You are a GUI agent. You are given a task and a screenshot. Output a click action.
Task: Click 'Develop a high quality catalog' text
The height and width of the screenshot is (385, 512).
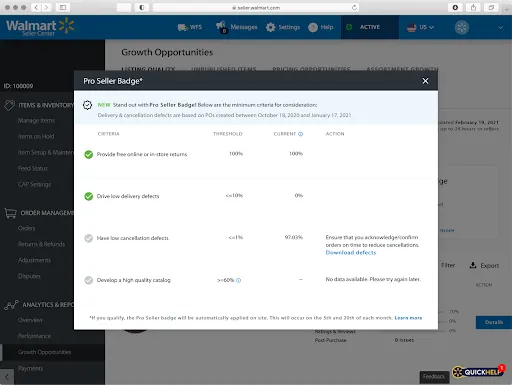(133, 280)
